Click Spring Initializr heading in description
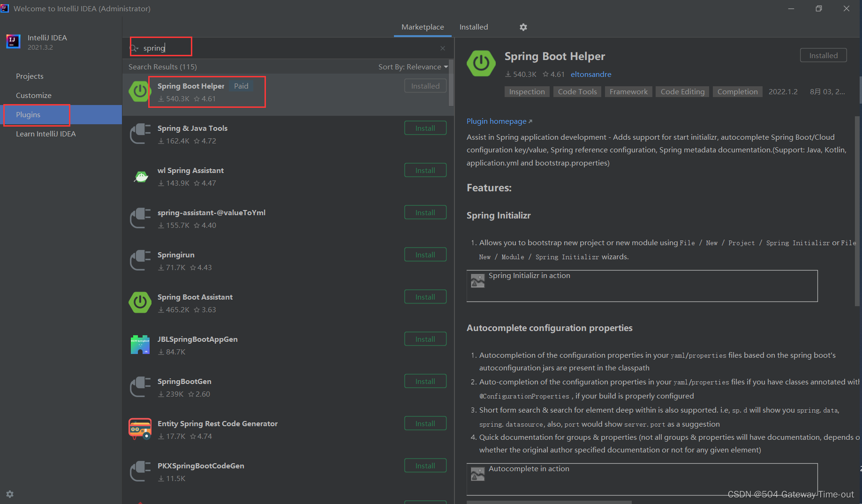The image size is (862, 504). pyautogui.click(x=499, y=216)
